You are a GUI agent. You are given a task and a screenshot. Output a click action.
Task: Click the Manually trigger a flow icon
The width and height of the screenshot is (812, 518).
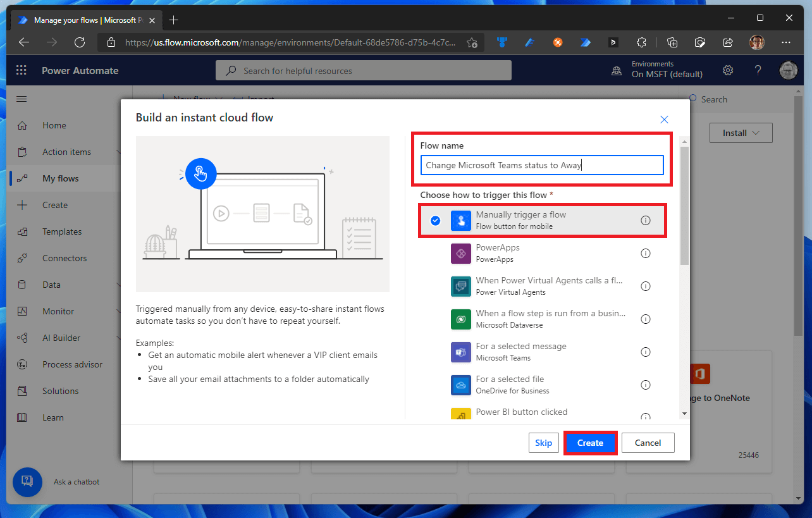[x=461, y=221]
